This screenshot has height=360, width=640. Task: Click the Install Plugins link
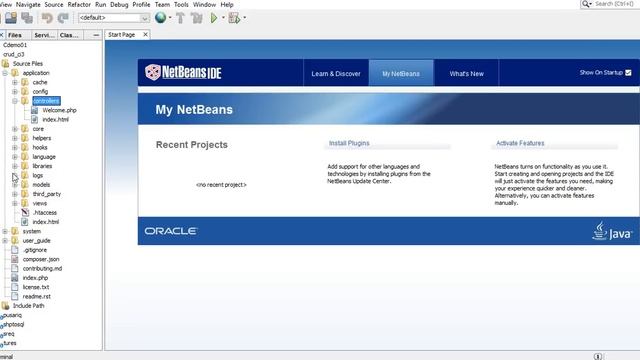349,143
